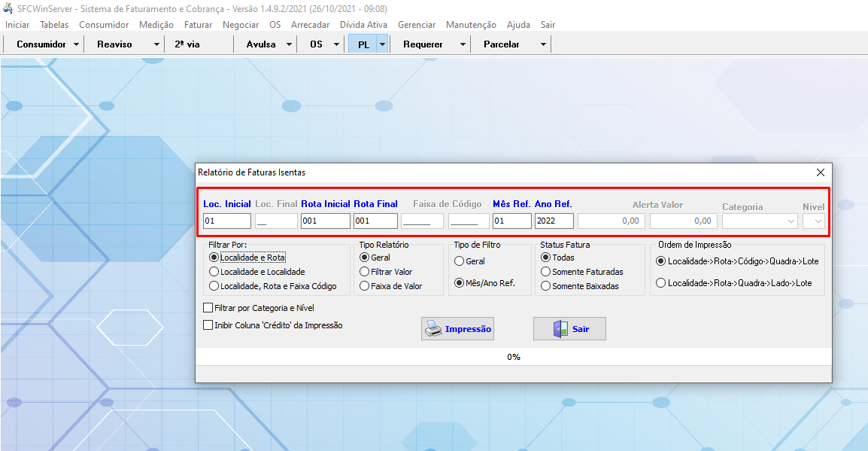Screen dimensions: 868x451
Task: Open the Faturar menu
Action: (x=198, y=25)
